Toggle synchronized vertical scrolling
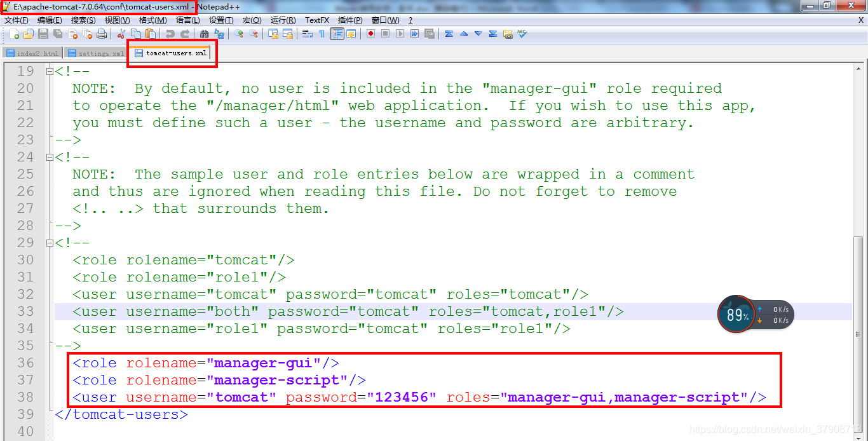 pos(273,34)
